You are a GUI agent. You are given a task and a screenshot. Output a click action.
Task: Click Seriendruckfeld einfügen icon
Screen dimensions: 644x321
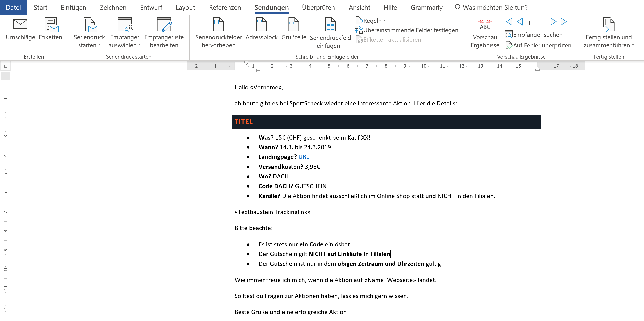(330, 24)
